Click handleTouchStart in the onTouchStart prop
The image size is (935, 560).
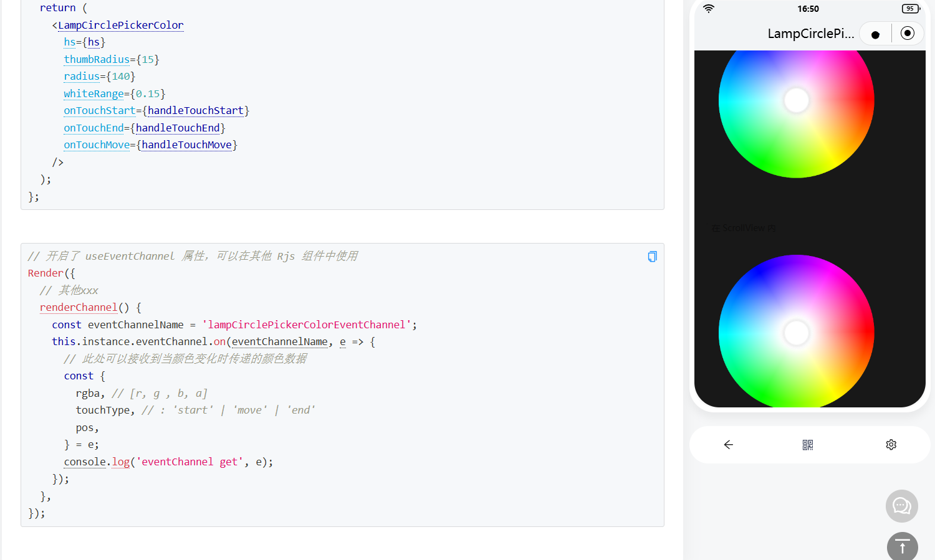pos(195,111)
